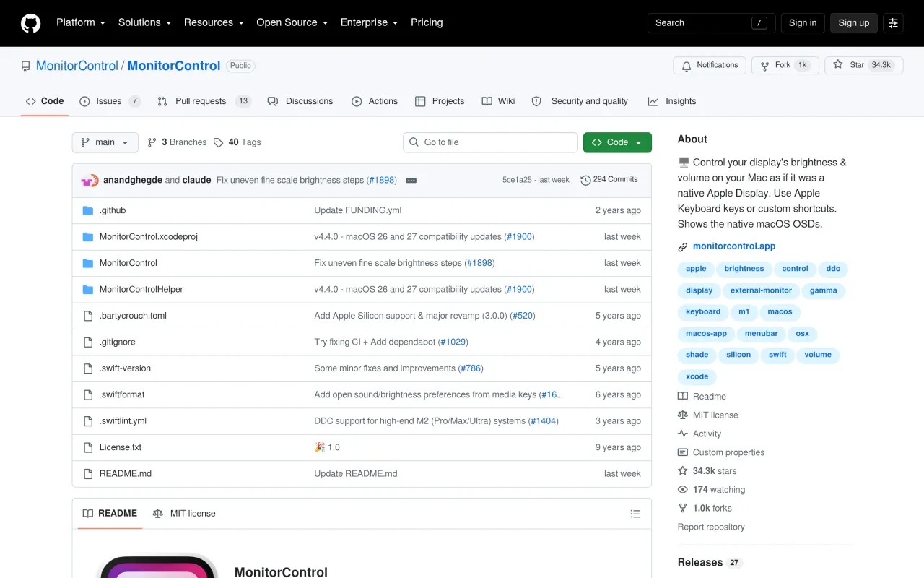Viewport: 924px width, 578px height.
Task: Switch to the Wiki tab
Action: click(498, 102)
